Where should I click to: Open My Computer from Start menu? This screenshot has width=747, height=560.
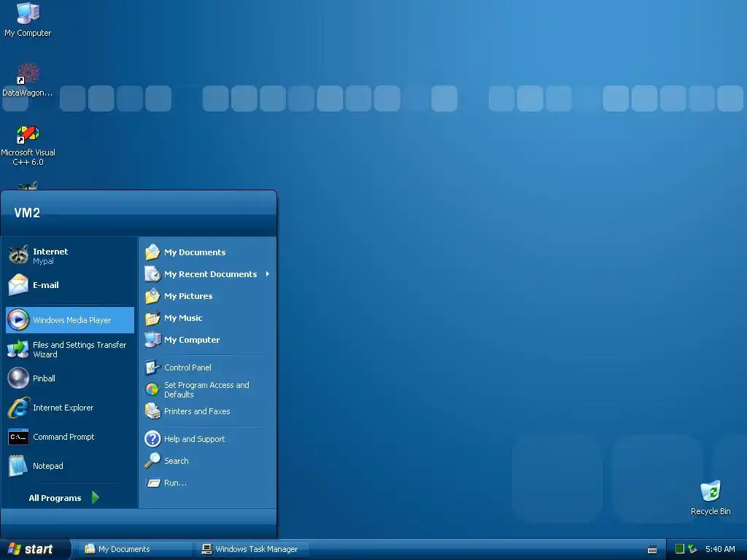coord(208,340)
